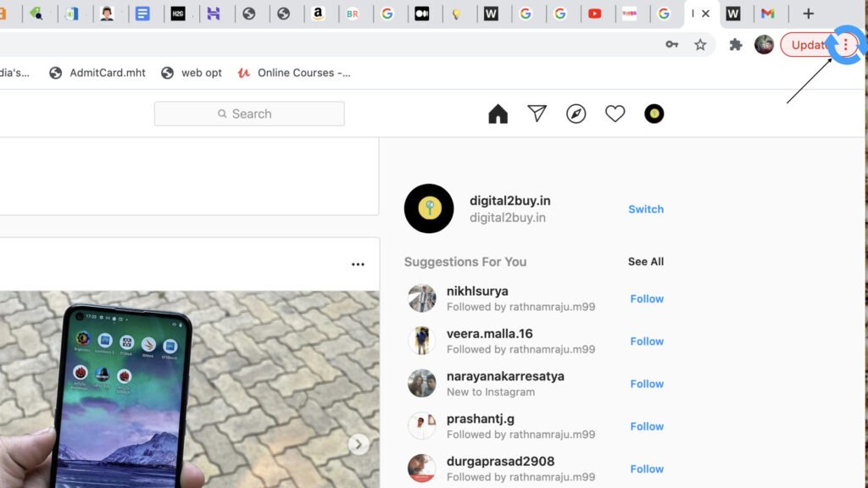The width and height of the screenshot is (868, 488).
Task: Open veera.malla.16 username link
Action: coord(489,334)
